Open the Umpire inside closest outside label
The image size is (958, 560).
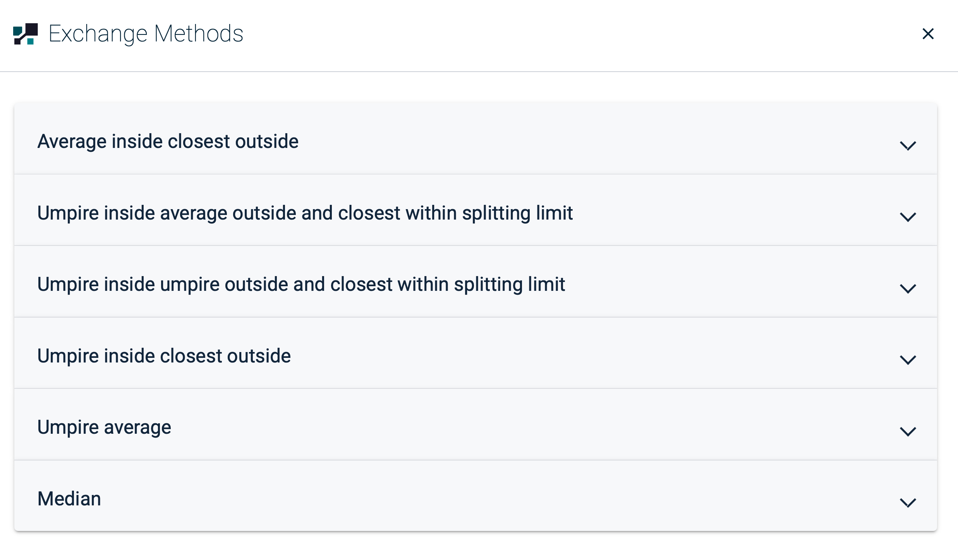tap(164, 356)
